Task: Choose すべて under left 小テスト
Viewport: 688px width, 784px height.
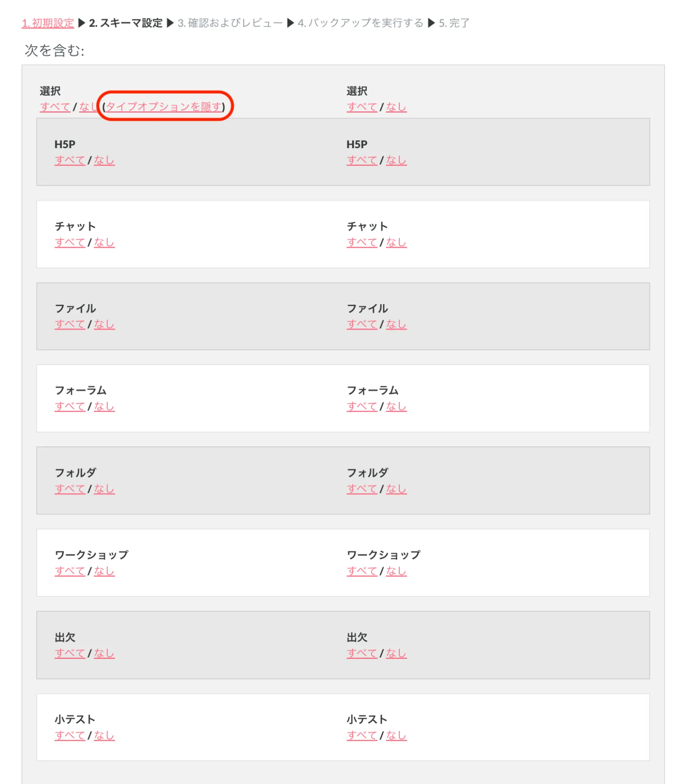Action: point(70,735)
